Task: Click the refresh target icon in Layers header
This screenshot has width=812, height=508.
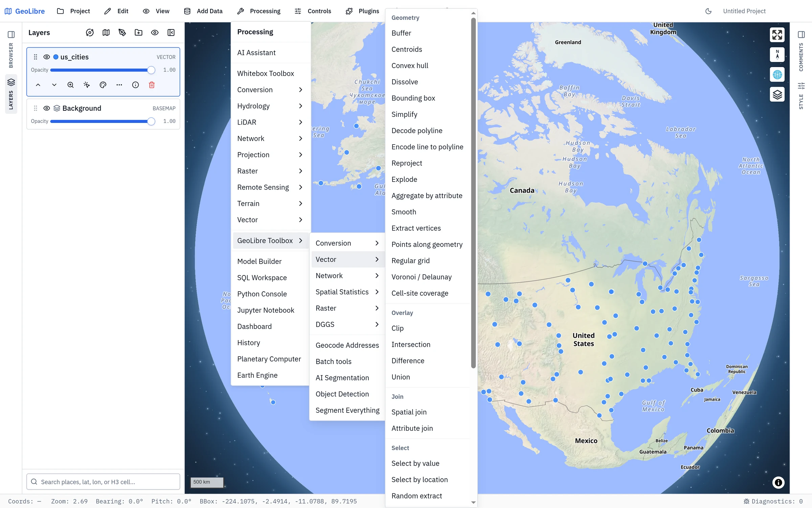Action: tap(90, 33)
